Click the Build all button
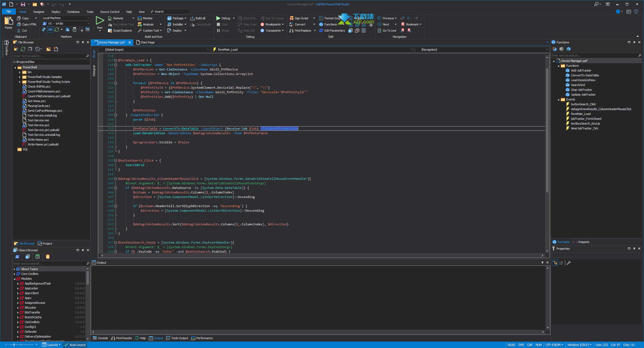The height and width of the screenshot is (348, 644). pos(198,18)
